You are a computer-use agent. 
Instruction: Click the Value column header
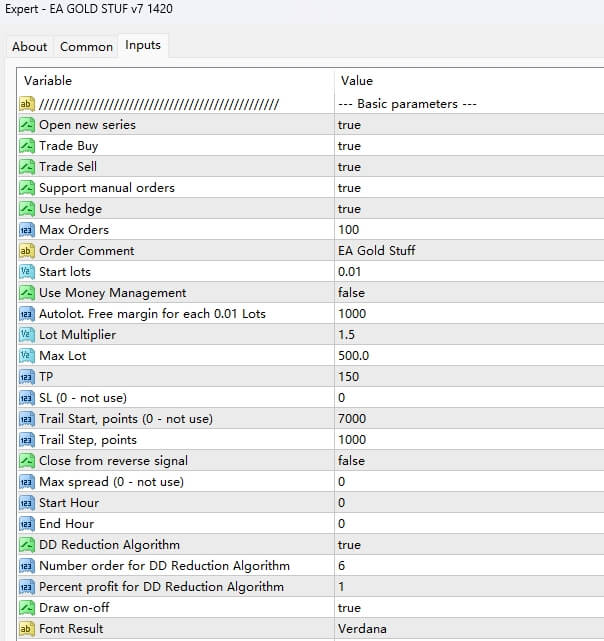(x=357, y=80)
